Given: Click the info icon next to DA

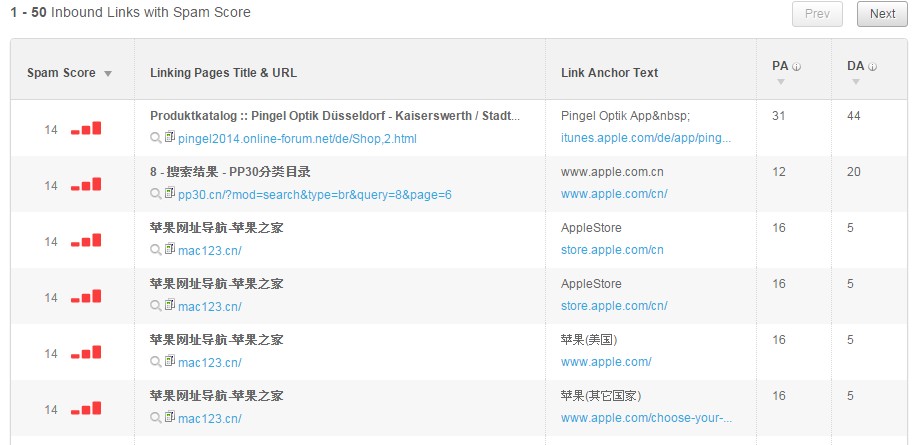Looking at the screenshot, I should (872, 67).
